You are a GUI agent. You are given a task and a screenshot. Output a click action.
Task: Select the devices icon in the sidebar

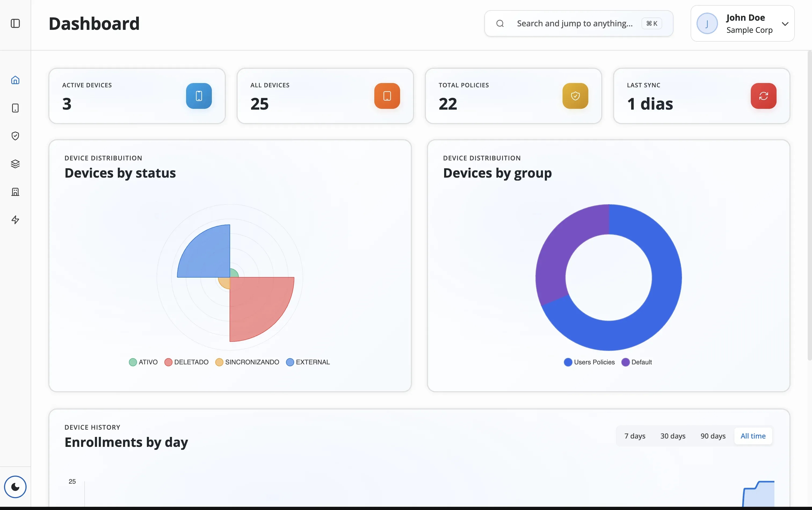pyautogui.click(x=16, y=108)
